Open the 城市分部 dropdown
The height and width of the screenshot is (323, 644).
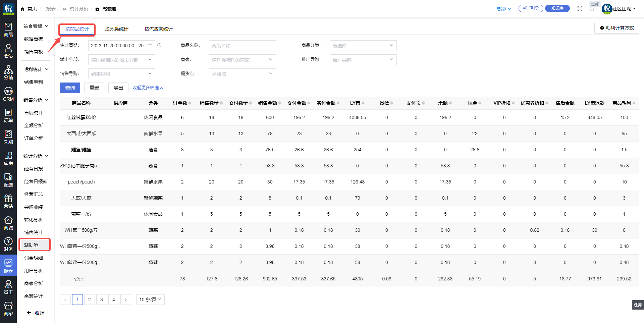tap(122, 60)
